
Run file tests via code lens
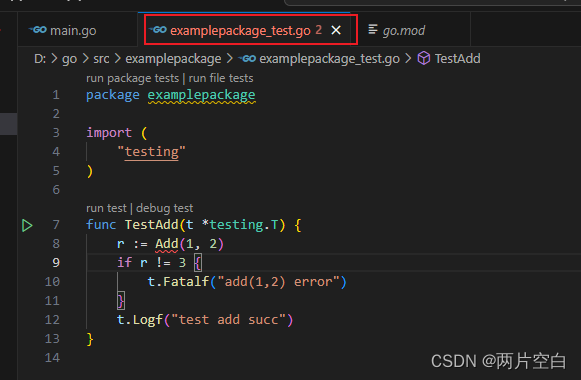point(221,79)
